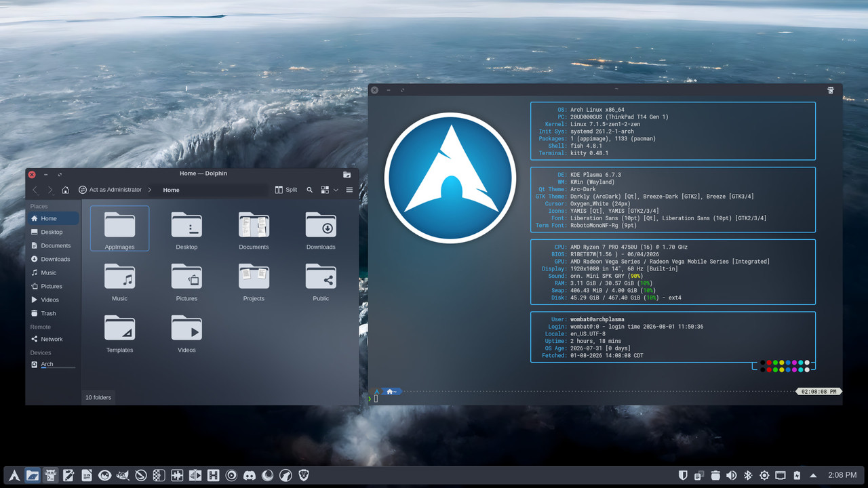This screenshot has height=488, width=868.
Task: Open Network under Remote in the sidebar
Action: (53, 339)
